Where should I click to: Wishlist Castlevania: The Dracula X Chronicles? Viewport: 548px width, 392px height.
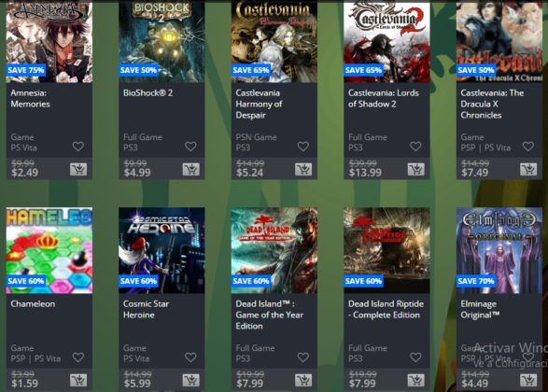528,147
